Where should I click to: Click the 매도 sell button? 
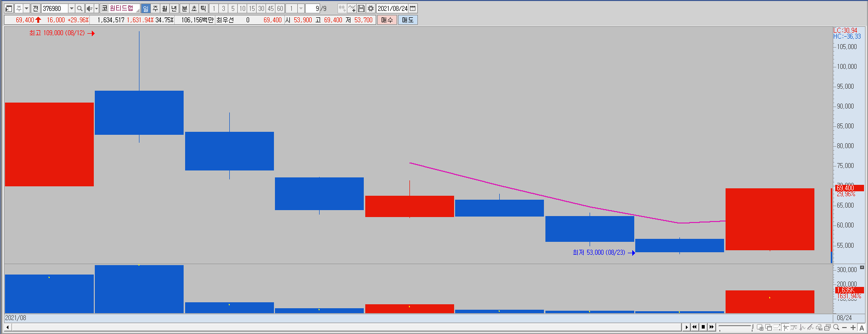point(408,20)
